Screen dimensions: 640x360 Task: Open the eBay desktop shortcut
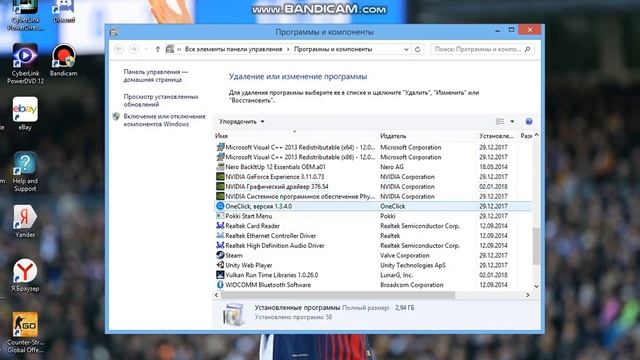(25, 113)
